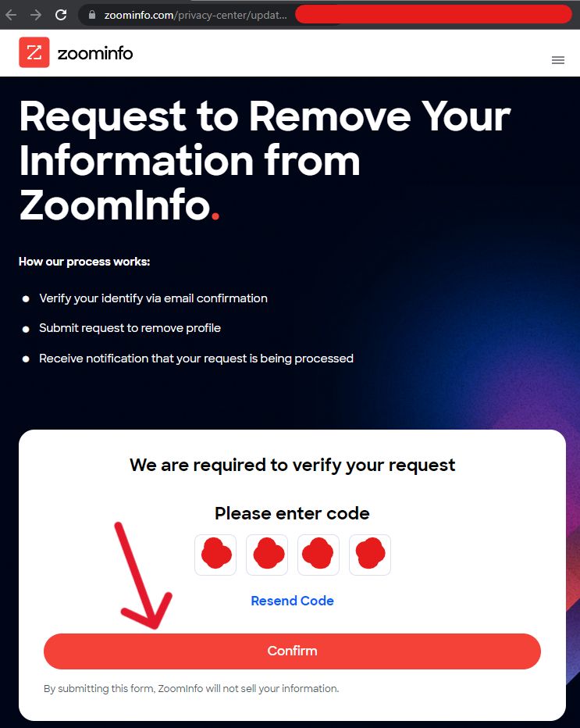This screenshot has width=580, height=728.
Task: Open the hamburger menu in the header
Action: (557, 60)
